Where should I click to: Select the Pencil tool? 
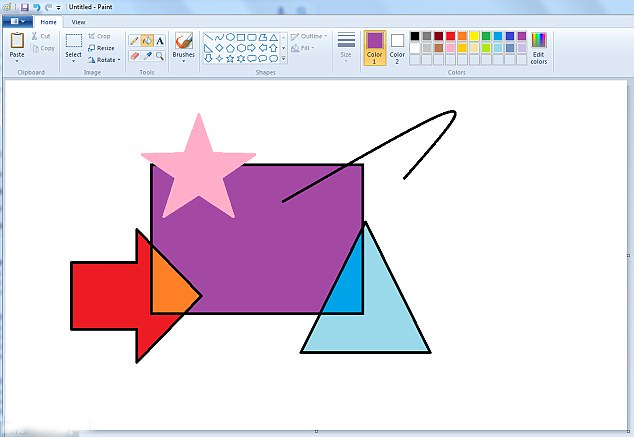pos(134,41)
